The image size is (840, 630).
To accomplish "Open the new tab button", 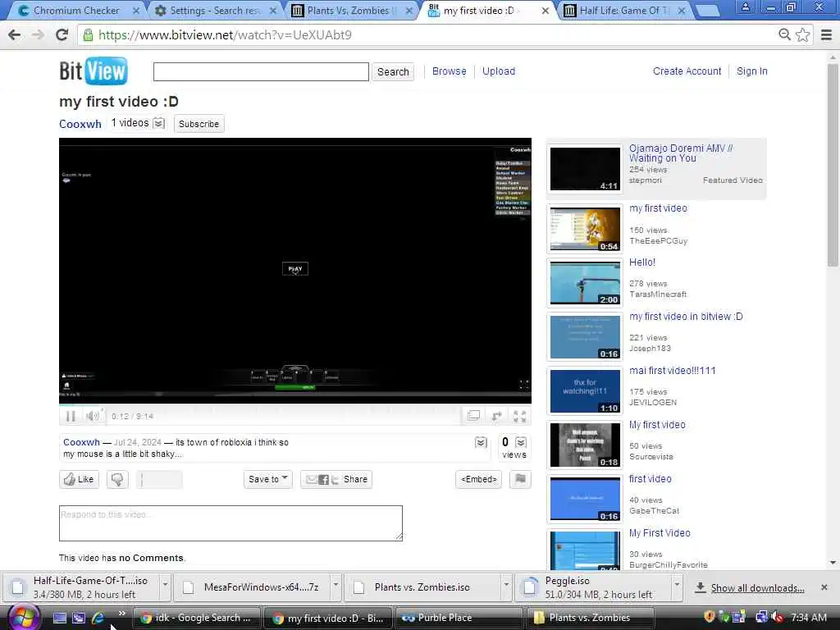I will (706, 10).
